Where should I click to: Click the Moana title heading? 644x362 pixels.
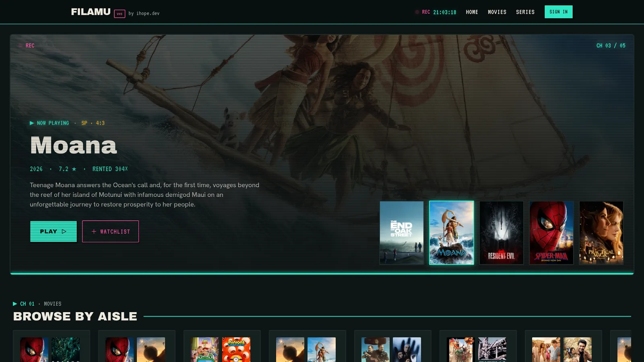point(74,145)
